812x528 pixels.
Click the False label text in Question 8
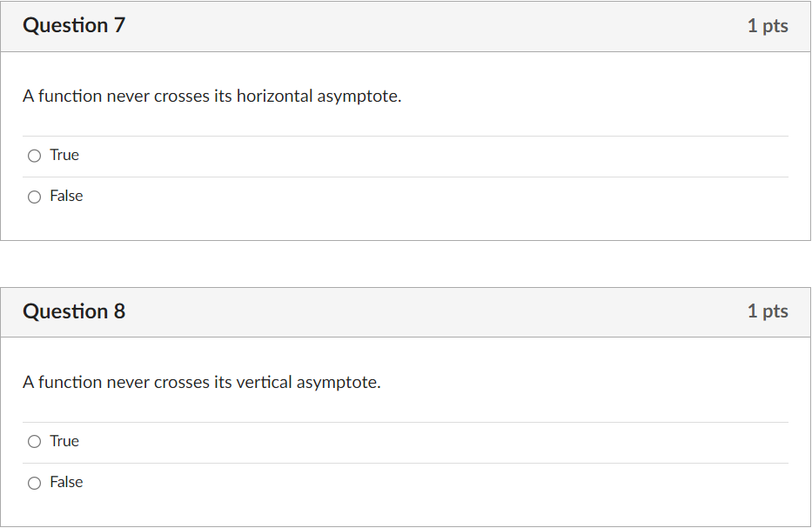click(68, 482)
